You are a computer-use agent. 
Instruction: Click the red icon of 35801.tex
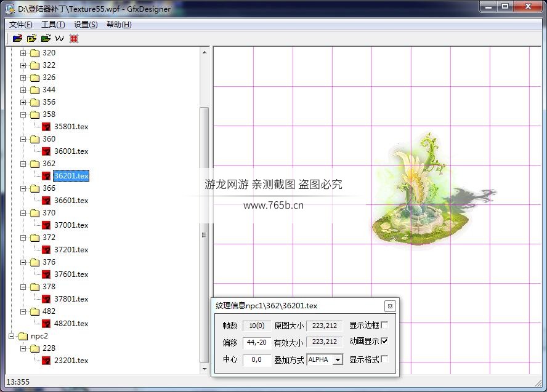pos(46,127)
